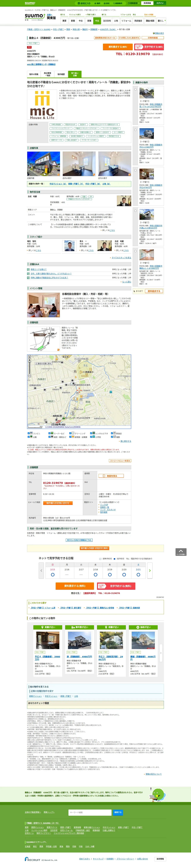This screenshot has height=868, width=191.
Task: Open the similar property 手広4 3980万円
Action: [47, 658]
